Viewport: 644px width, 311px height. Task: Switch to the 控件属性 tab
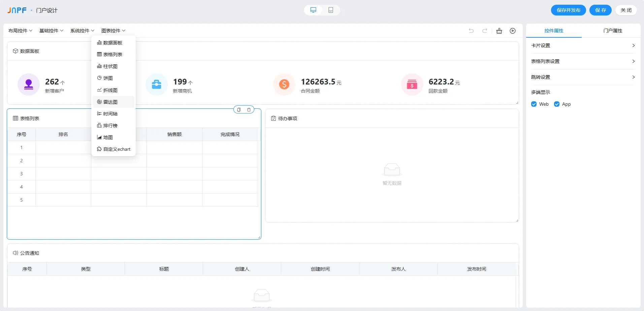tap(554, 31)
